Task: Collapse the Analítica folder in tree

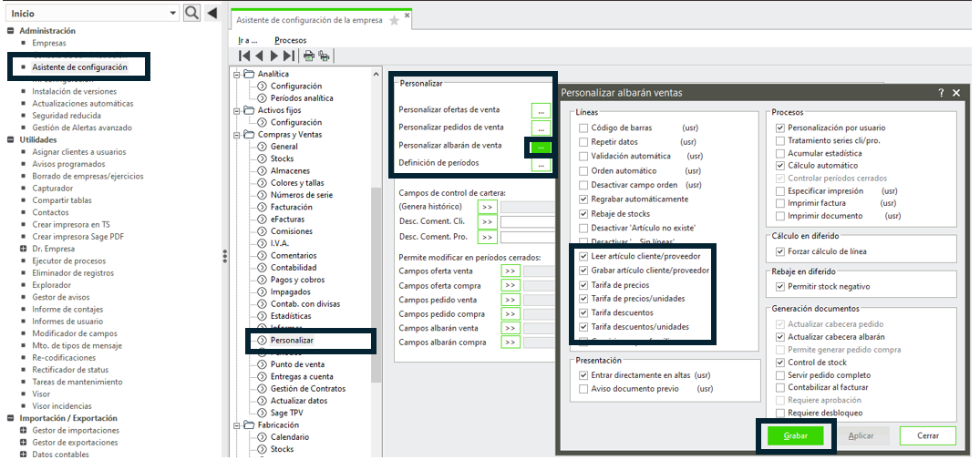Action: (236, 75)
